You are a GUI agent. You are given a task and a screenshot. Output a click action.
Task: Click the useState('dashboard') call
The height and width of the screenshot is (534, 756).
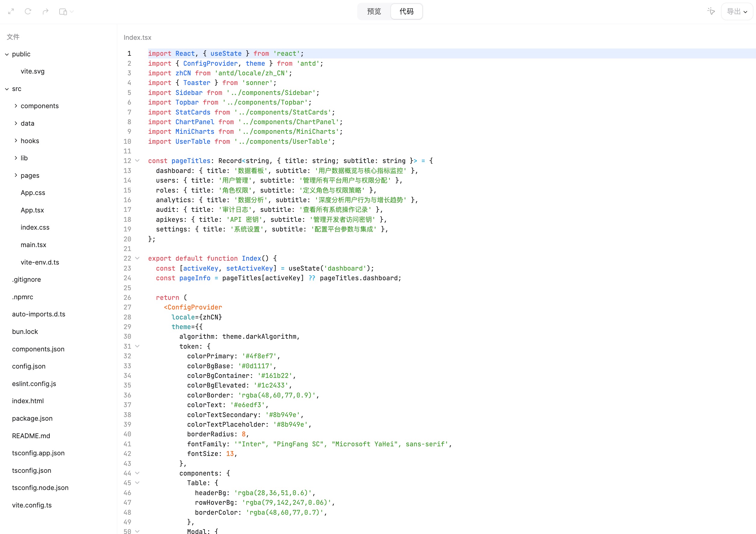coord(329,269)
